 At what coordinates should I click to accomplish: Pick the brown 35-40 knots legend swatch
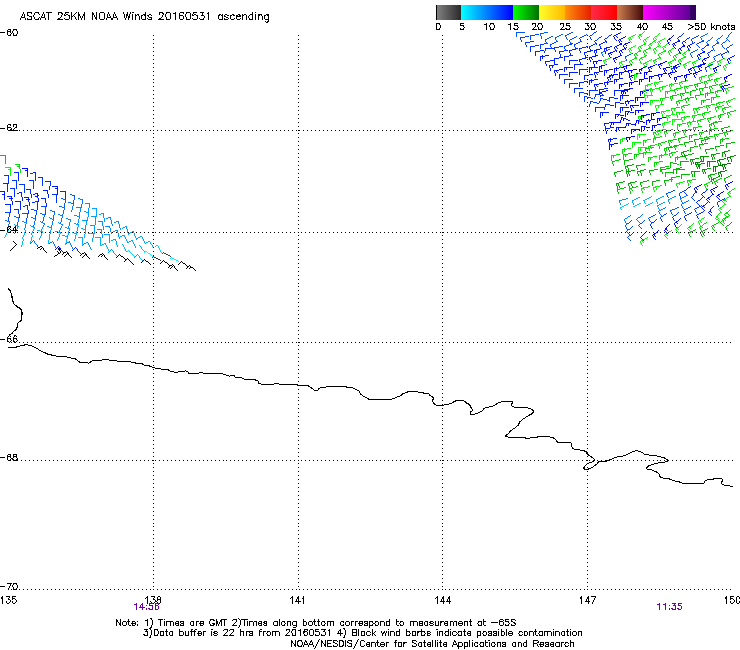point(630,12)
